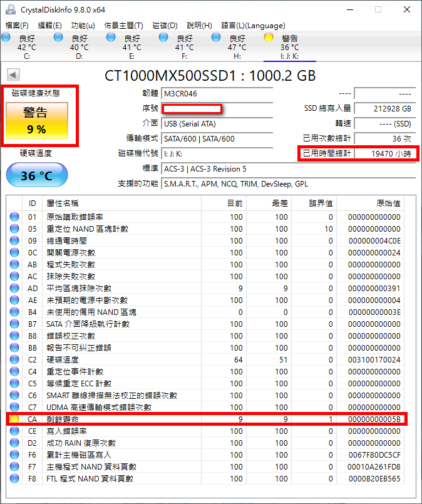This screenshot has width=422, height=504.
Task: Click the 屬性名稱 column header
Action: pos(121,203)
